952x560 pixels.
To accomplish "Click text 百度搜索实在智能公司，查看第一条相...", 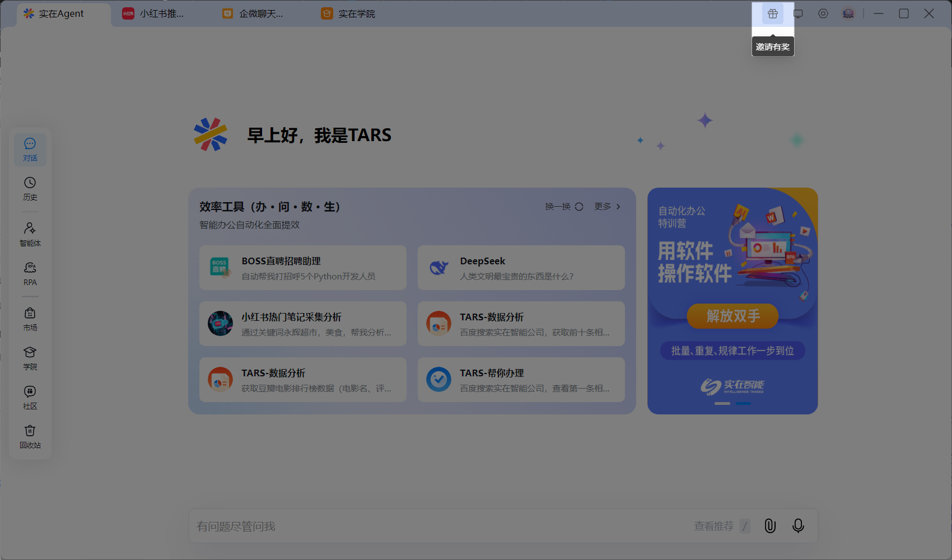I will click(x=535, y=389).
